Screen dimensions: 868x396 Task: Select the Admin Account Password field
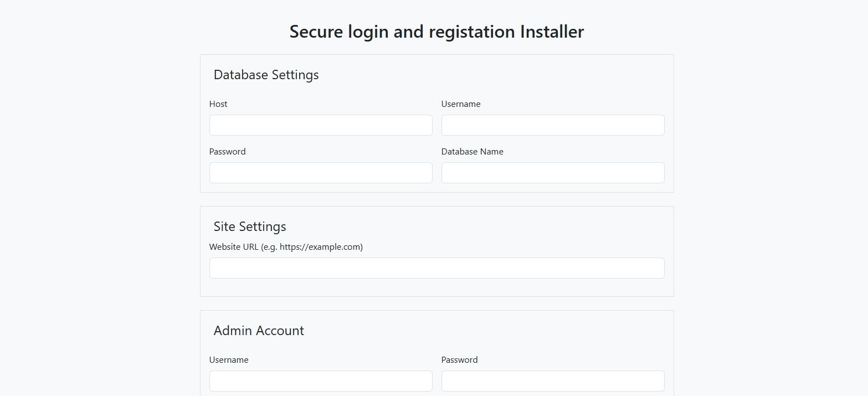552,381
